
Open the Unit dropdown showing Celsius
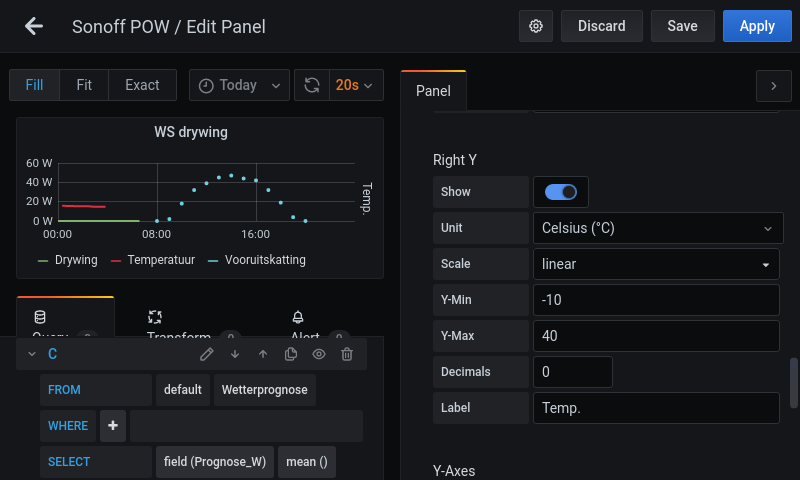pyautogui.click(x=656, y=228)
